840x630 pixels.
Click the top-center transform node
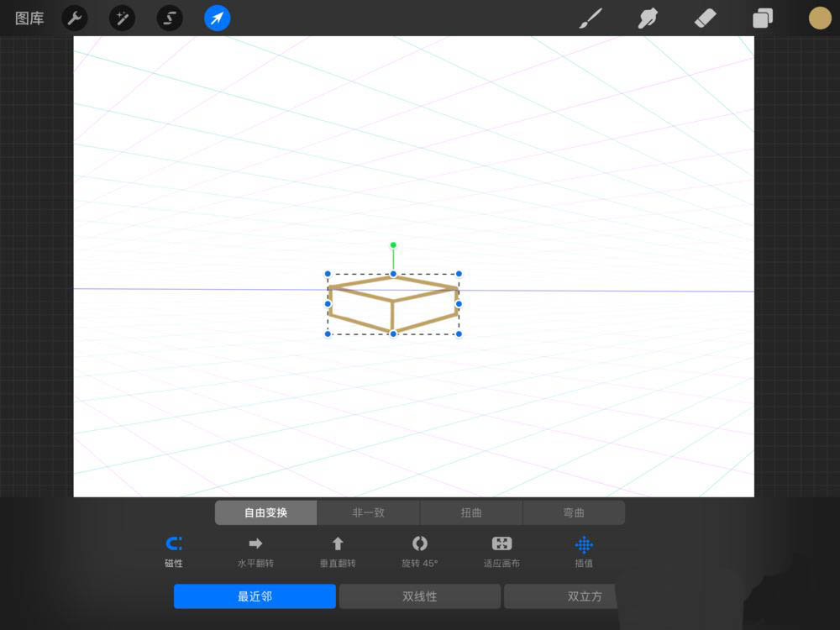[392, 274]
